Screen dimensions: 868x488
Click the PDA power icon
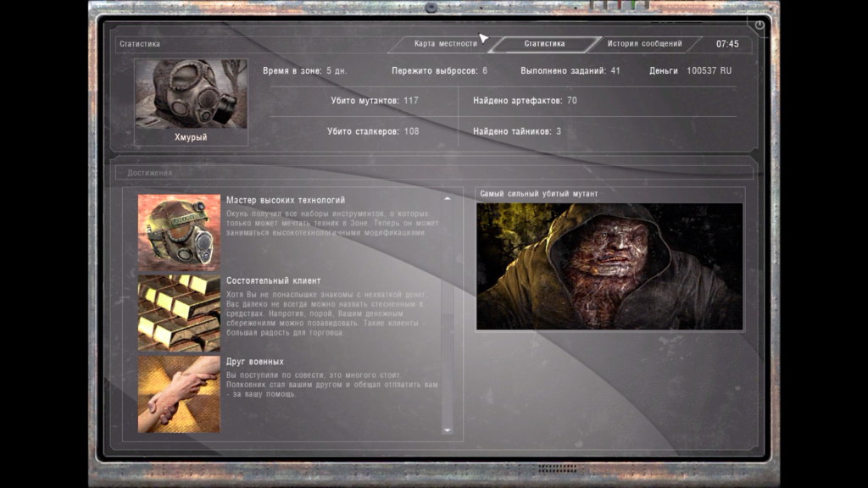(759, 25)
